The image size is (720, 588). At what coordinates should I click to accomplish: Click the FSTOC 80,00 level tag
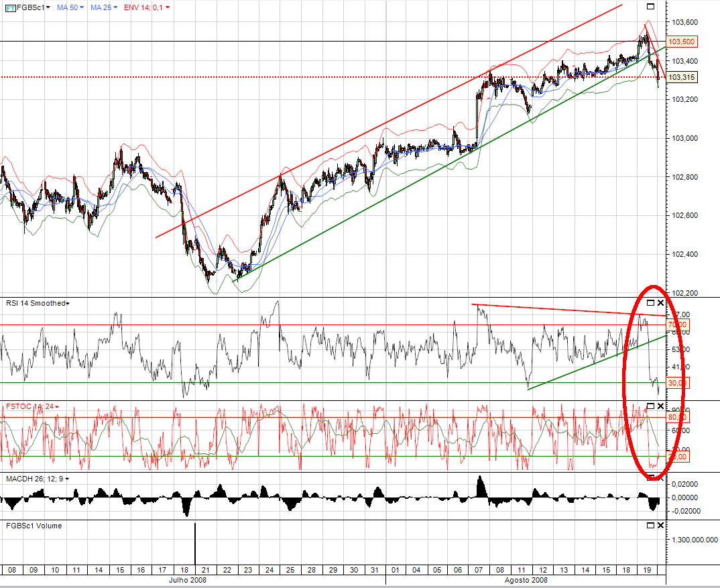click(x=677, y=417)
